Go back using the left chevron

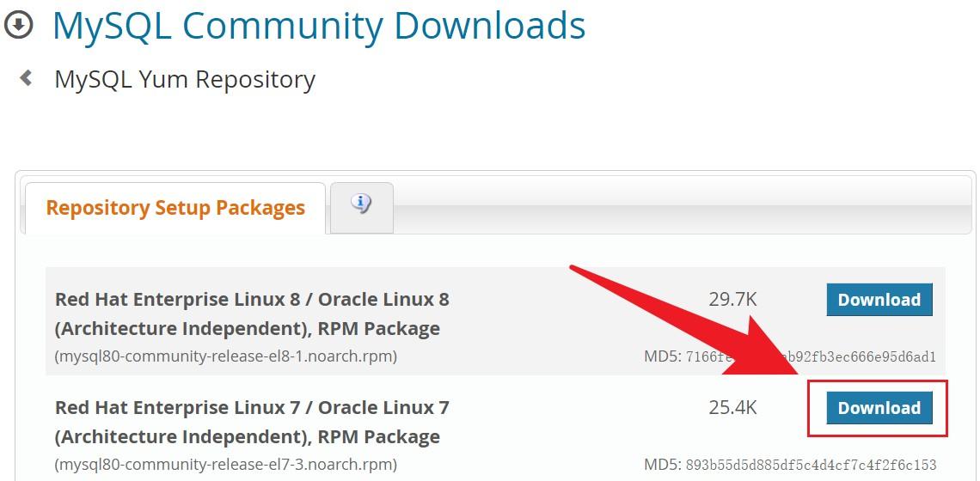[27, 78]
